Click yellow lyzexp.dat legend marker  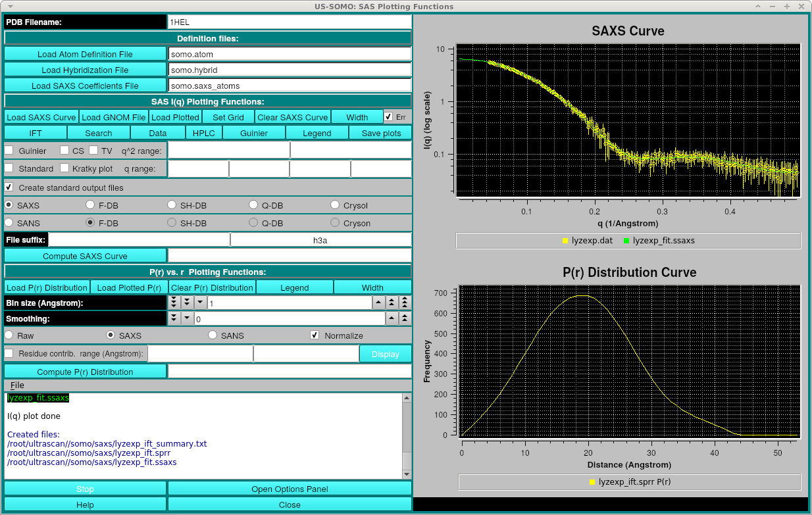[x=565, y=241]
